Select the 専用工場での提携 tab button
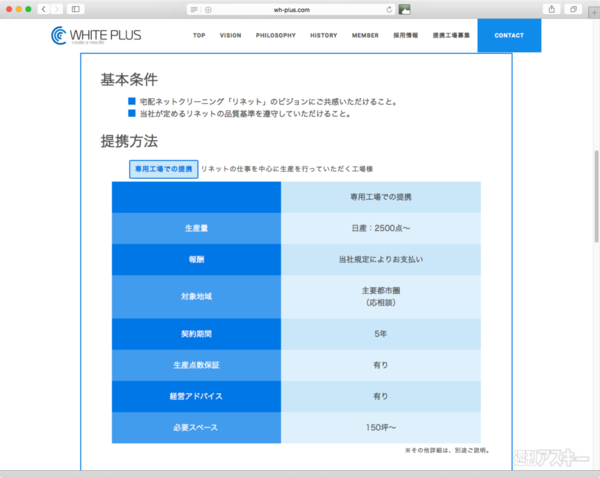 pos(163,169)
